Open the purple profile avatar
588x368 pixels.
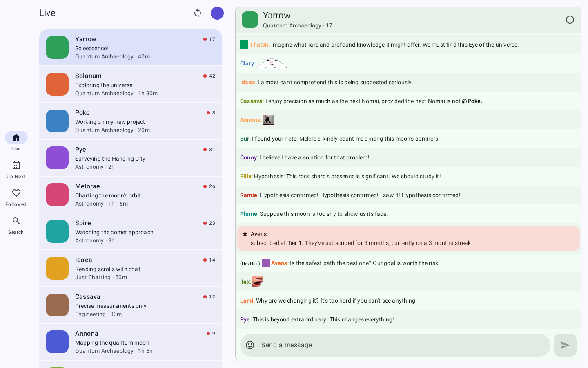(x=217, y=13)
